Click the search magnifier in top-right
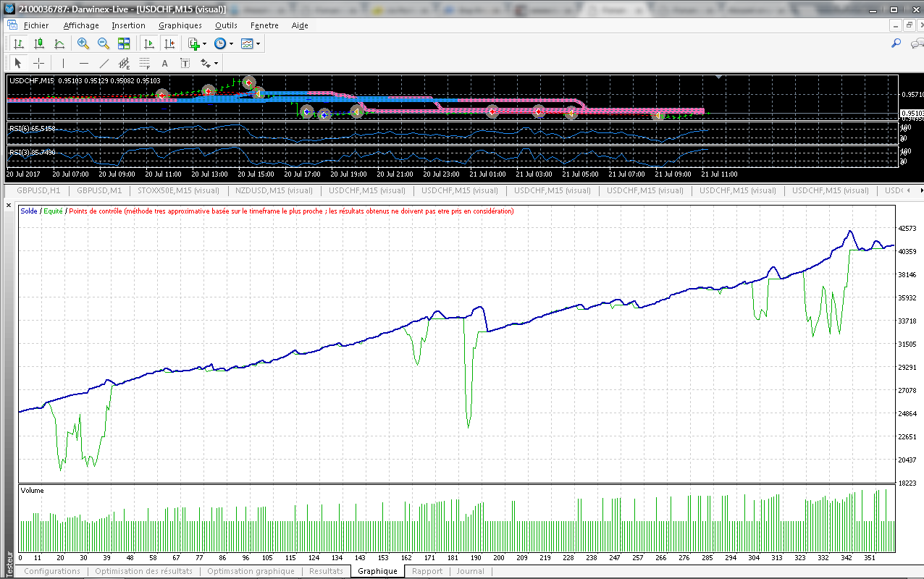The height and width of the screenshot is (579, 924). coord(896,43)
